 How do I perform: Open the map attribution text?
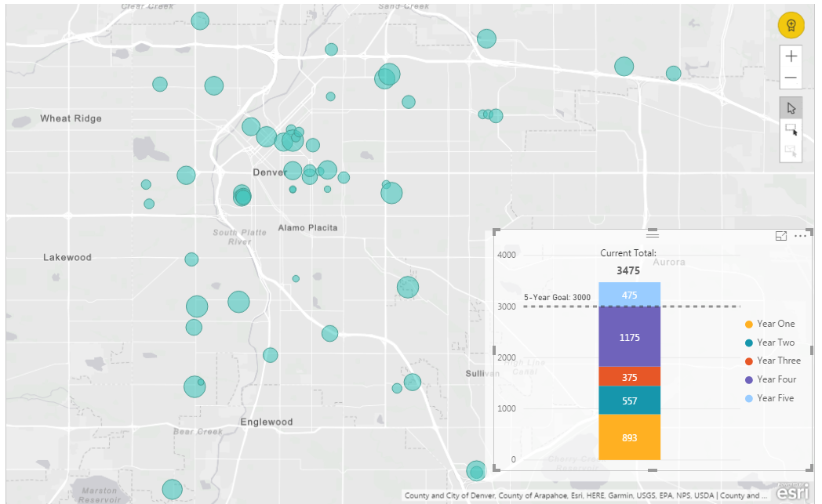tap(585, 495)
